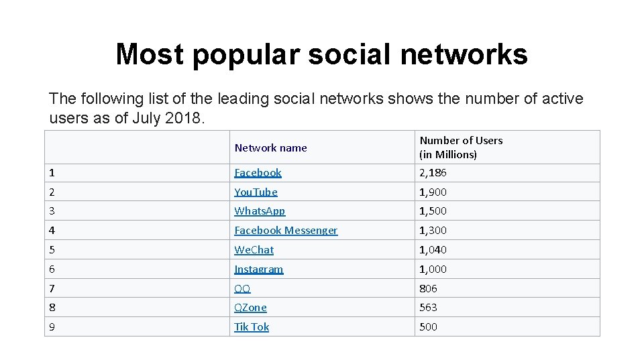This screenshot has width=644, height=362.
Task: Open the Facebook link
Action: (x=258, y=173)
